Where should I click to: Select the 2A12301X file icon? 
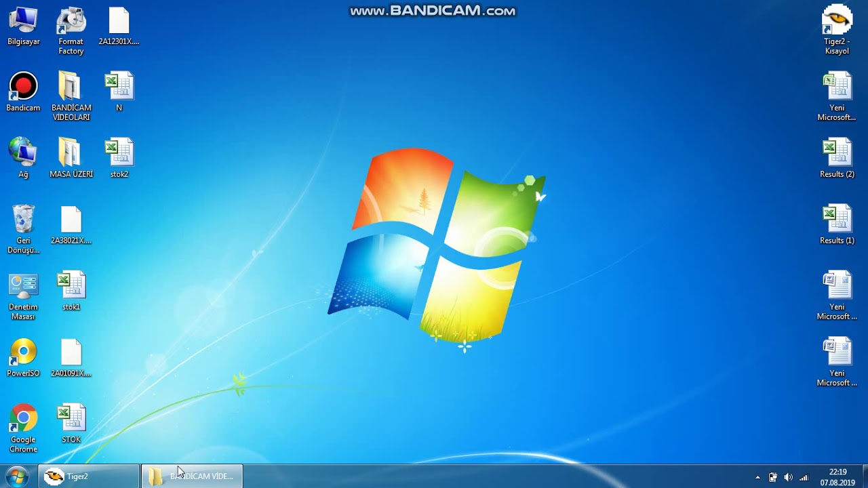tap(119, 27)
